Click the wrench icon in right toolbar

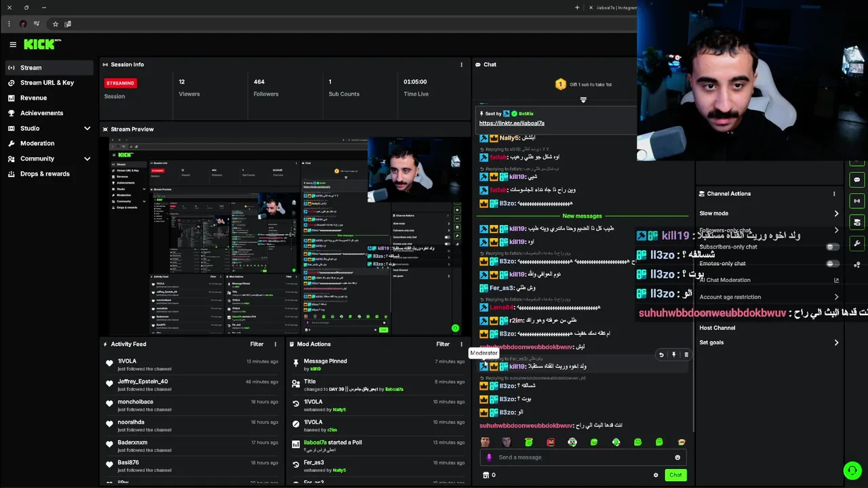[857, 243]
